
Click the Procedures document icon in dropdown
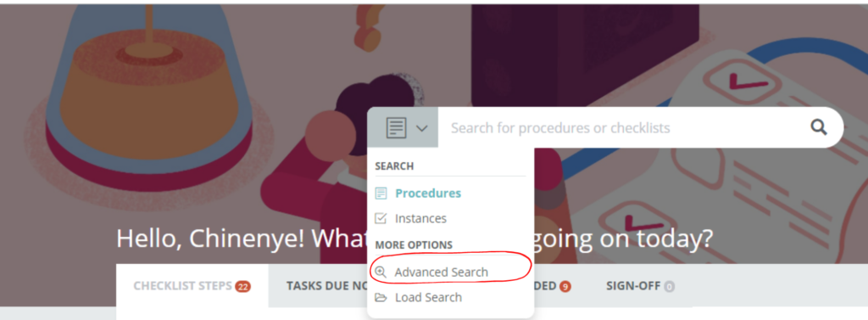(x=381, y=193)
